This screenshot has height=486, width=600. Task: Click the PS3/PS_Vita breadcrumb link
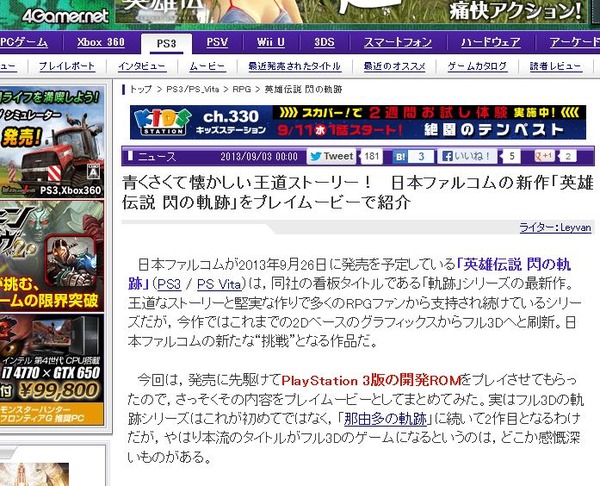[x=192, y=89]
